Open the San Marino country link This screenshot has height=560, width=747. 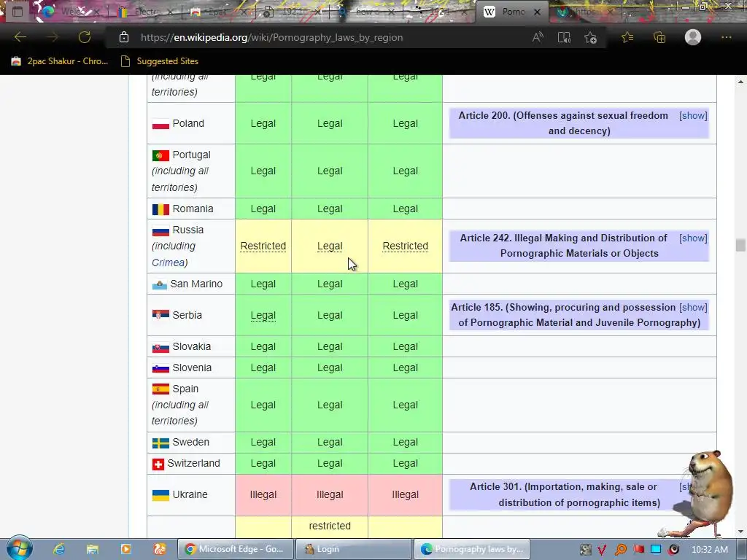click(x=196, y=284)
